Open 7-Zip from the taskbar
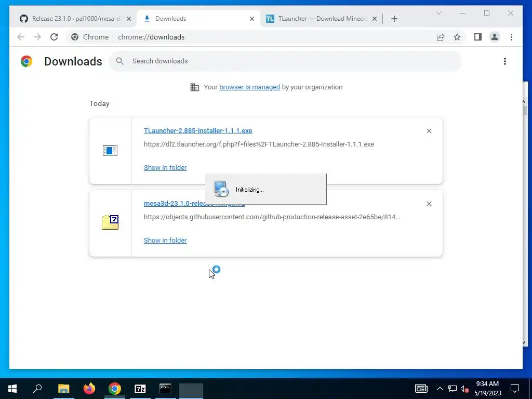 point(140,389)
